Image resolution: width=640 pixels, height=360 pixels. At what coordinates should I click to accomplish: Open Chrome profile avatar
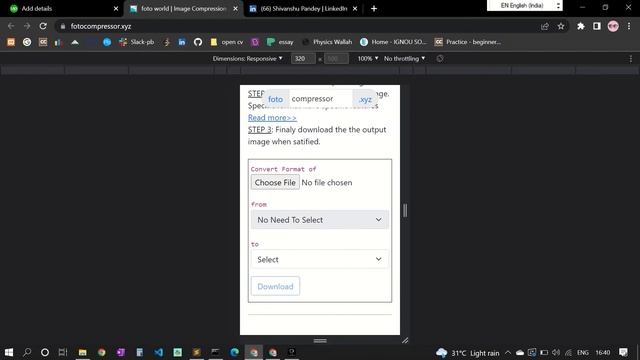(x=613, y=26)
